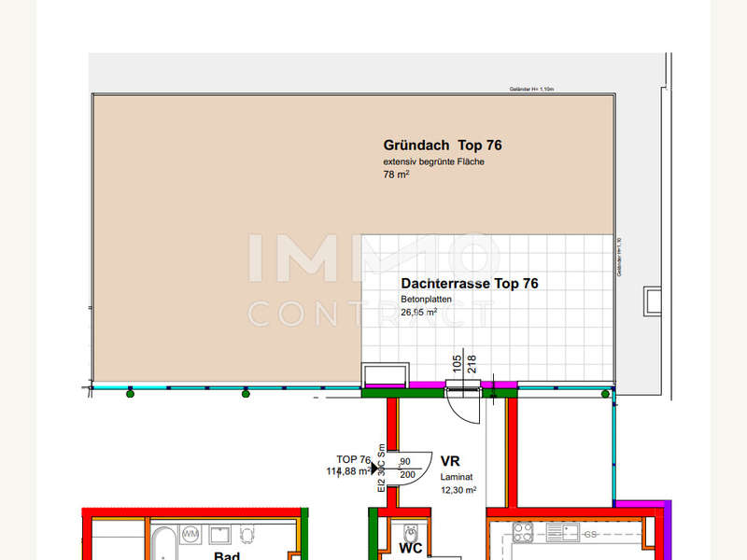This screenshot has height=560, width=747.
Task: Select the terrace door swing symbol
Action: (464, 403)
